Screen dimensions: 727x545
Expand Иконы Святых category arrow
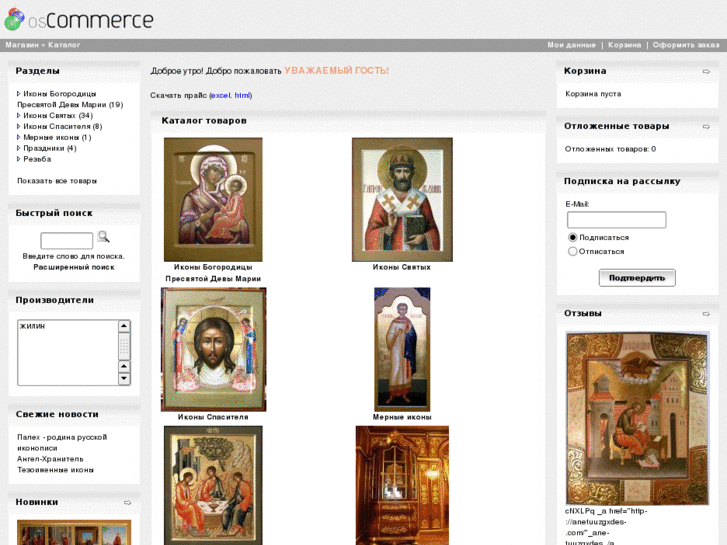(x=19, y=115)
